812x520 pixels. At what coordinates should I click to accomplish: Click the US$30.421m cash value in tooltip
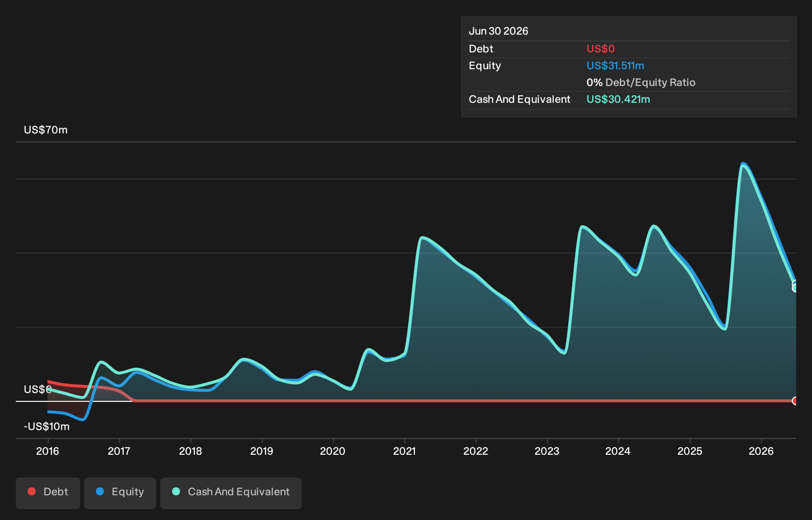(618, 99)
